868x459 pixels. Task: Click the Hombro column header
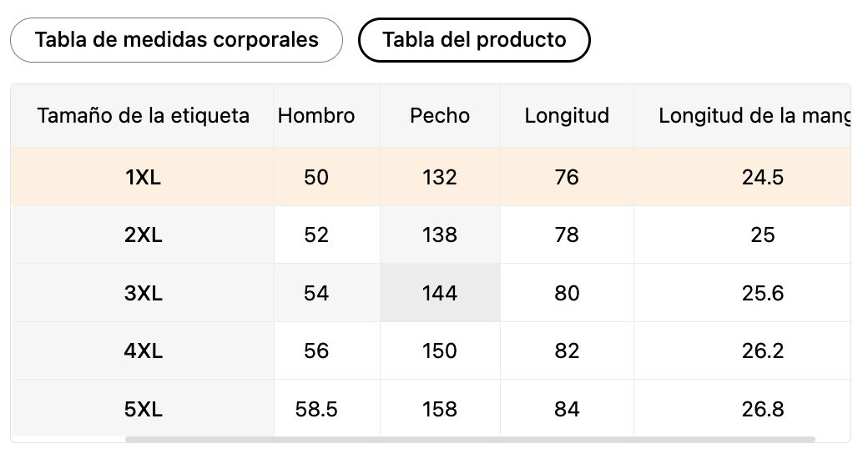pyautogui.click(x=316, y=116)
